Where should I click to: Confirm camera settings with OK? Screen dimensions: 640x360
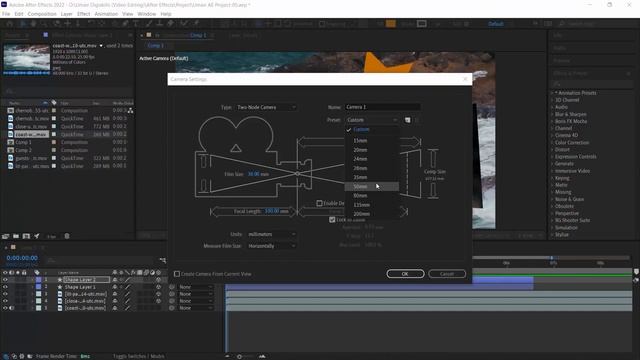(x=405, y=274)
